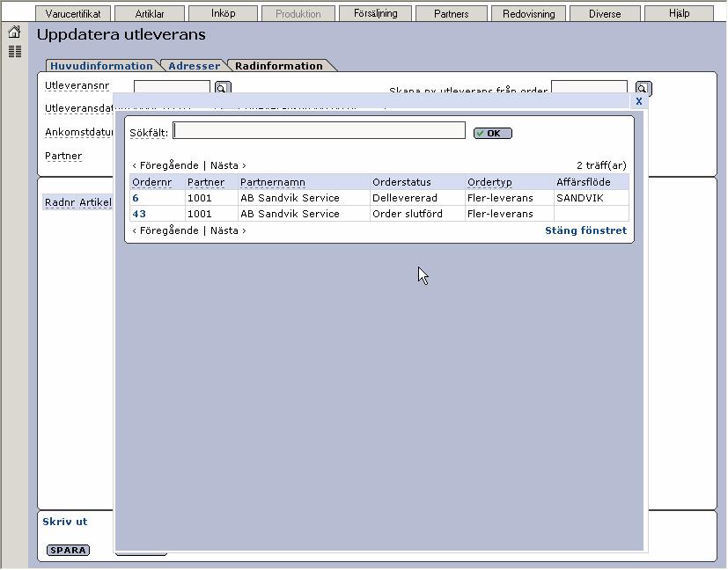This screenshot has width=728, height=570.
Task: Save with the SPARA button
Action: click(69, 550)
